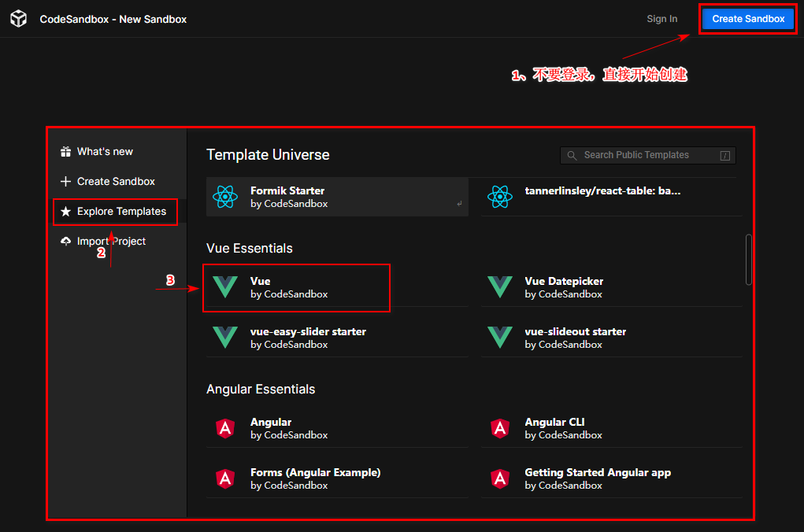804x532 pixels.
Task: Click the Vue Essentials section heading
Action: [x=249, y=248]
